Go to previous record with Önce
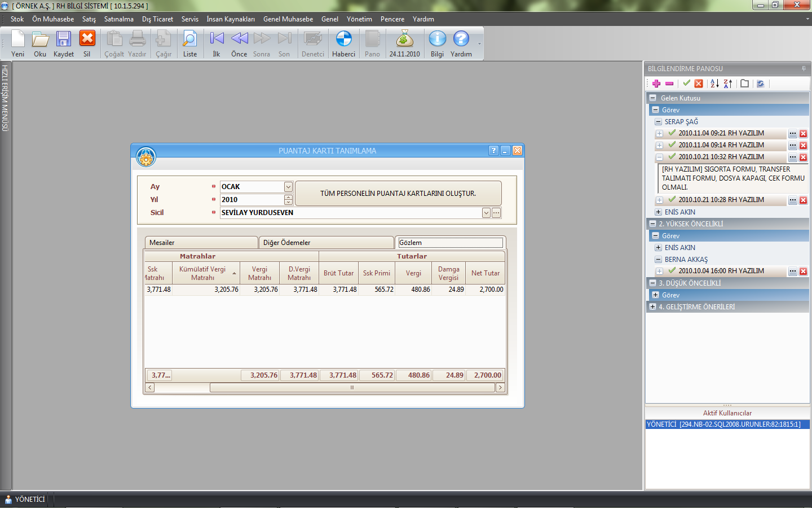 coord(239,40)
